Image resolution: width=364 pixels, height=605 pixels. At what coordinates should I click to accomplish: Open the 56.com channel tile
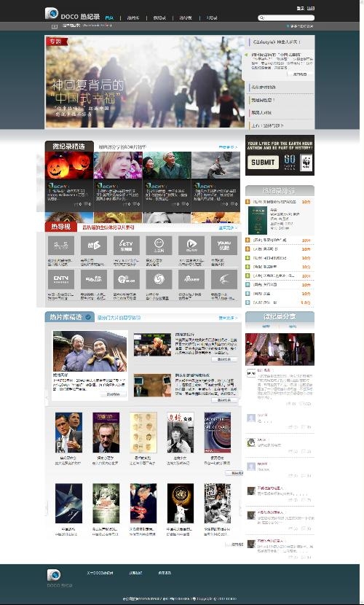pyautogui.click(x=94, y=279)
